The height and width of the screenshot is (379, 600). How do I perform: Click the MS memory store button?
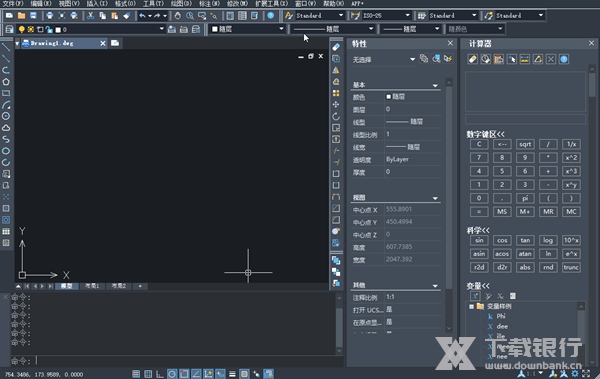pyautogui.click(x=502, y=212)
